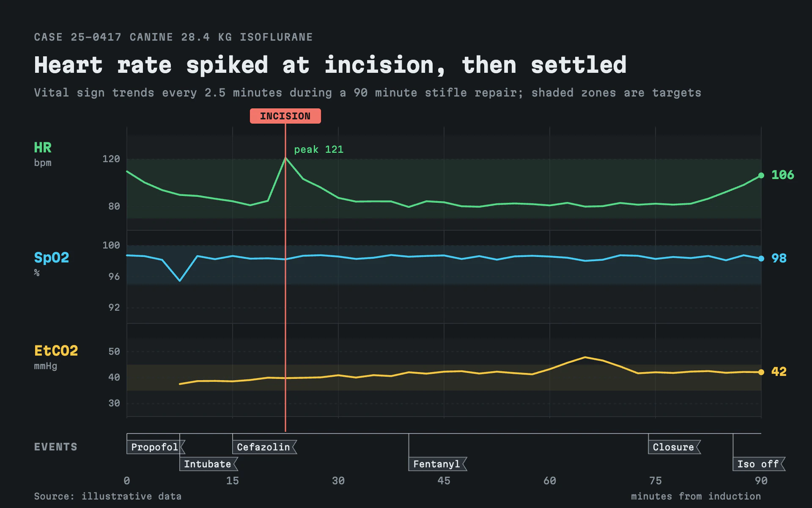Screen dimensions: 812x508
Task: Click the green HR end-point dot
Action: click(x=761, y=175)
